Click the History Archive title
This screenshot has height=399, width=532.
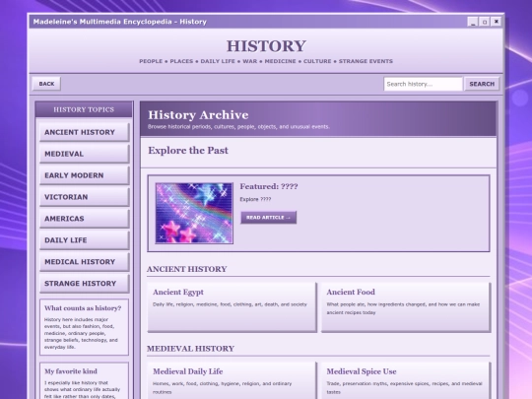[x=198, y=115]
